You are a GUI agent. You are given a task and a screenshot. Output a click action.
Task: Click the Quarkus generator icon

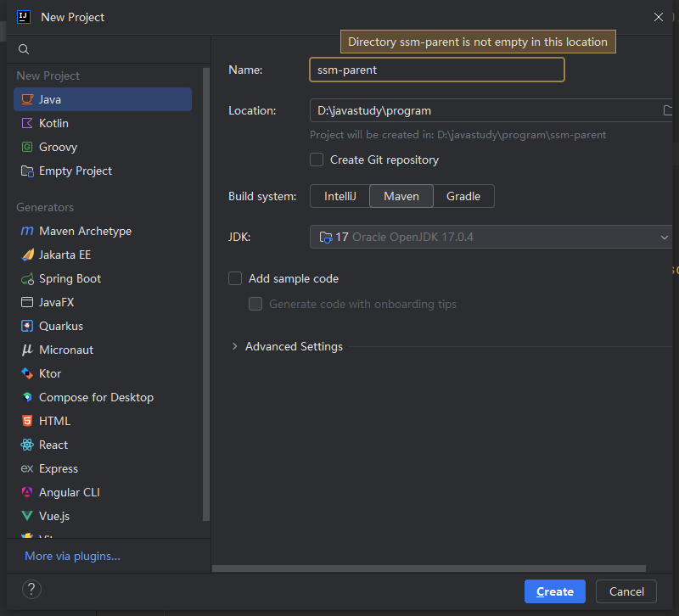(27, 326)
